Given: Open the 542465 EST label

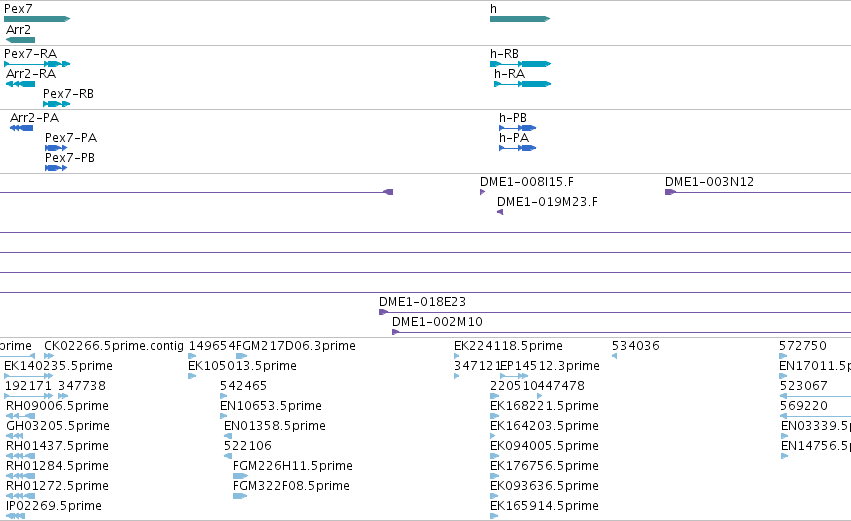Looking at the screenshot, I should click(243, 386).
